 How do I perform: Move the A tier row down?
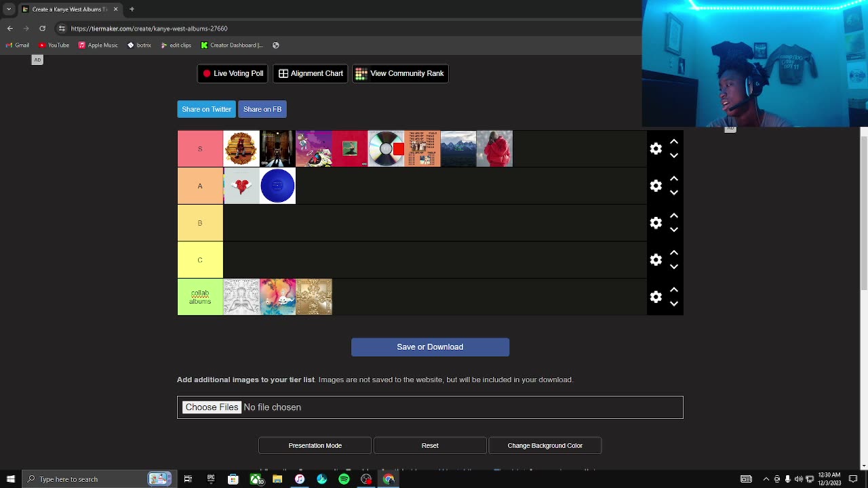click(x=674, y=192)
